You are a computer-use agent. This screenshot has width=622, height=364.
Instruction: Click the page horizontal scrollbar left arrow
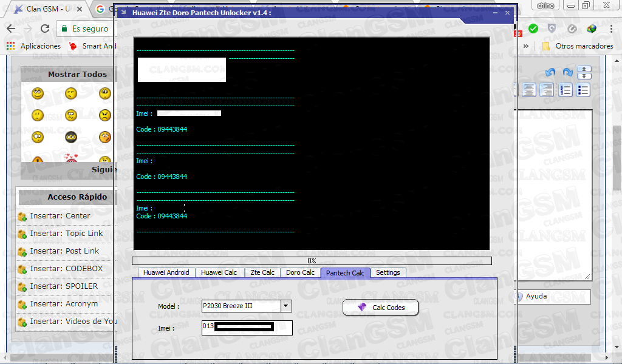(4, 357)
